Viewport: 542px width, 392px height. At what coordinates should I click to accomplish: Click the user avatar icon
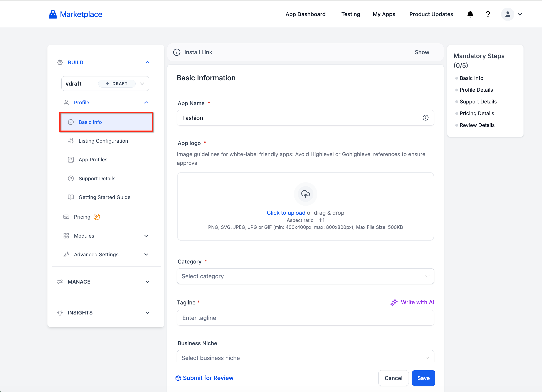click(507, 14)
